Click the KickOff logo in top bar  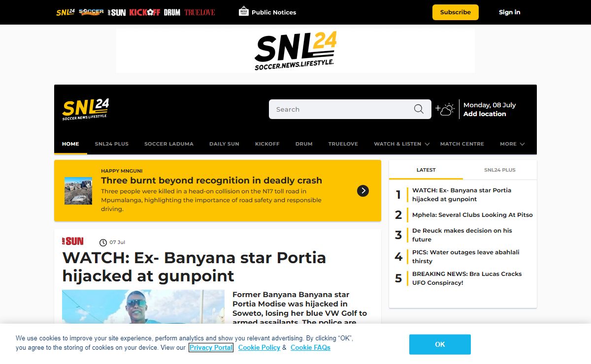pos(144,12)
